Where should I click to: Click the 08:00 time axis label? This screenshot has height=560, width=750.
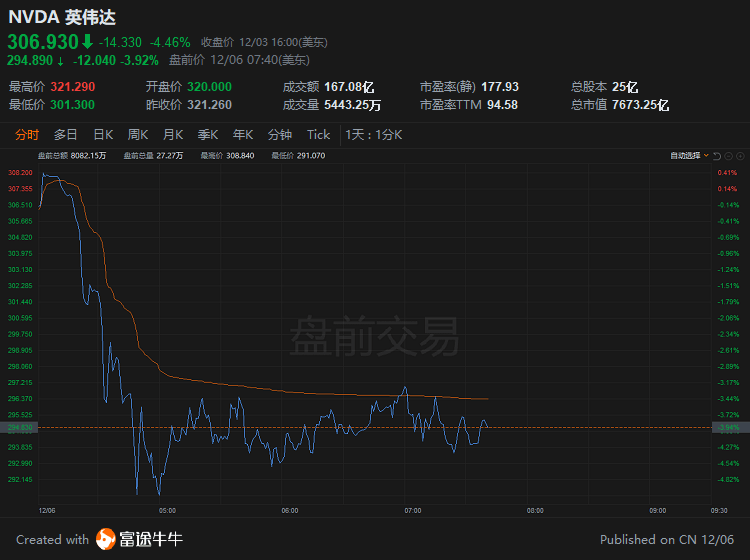pyautogui.click(x=535, y=511)
